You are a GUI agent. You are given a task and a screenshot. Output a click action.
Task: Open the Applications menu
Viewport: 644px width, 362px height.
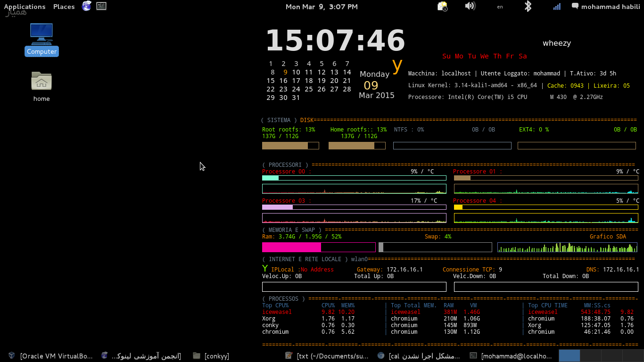[x=25, y=7]
